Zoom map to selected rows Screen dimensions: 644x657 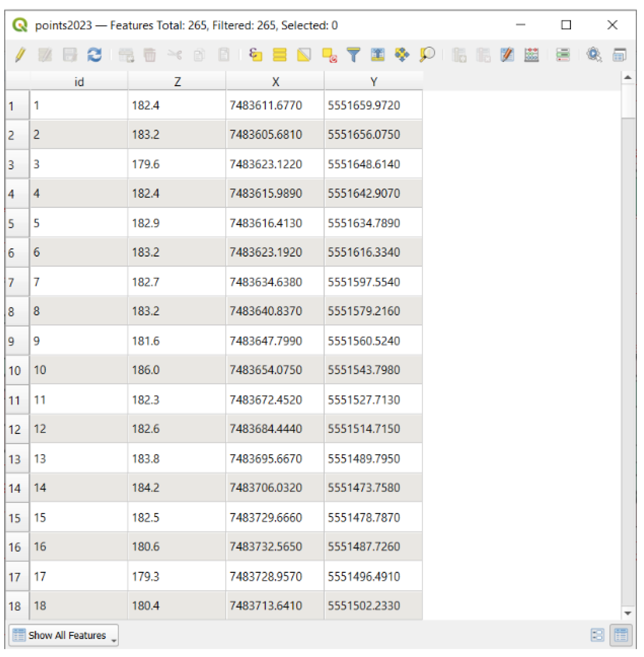pos(427,55)
